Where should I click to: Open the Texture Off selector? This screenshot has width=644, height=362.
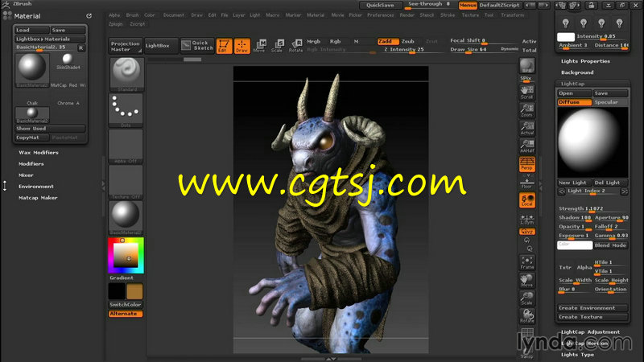(126, 182)
